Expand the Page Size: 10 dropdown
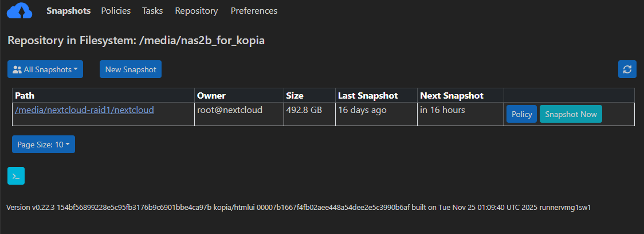The width and height of the screenshot is (644, 234). tap(44, 145)
